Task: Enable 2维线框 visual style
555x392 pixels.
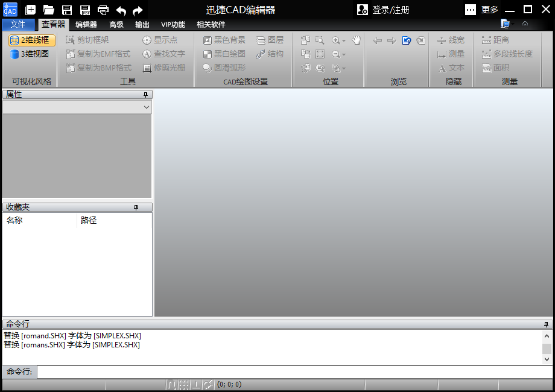Action: (32, 40)
